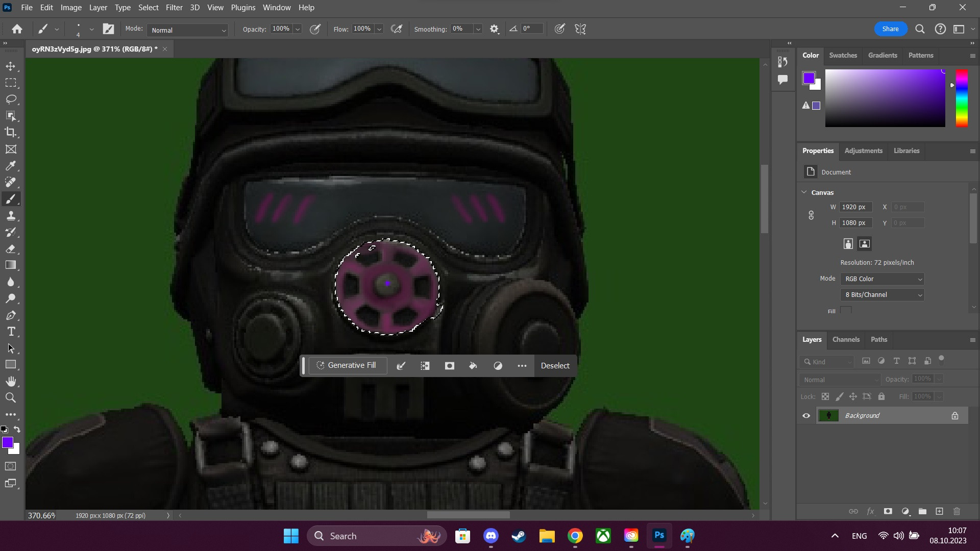This screenshot has width=980, height=551.
Task: Select the Frame tool
Action: click(x=11, y=149)
